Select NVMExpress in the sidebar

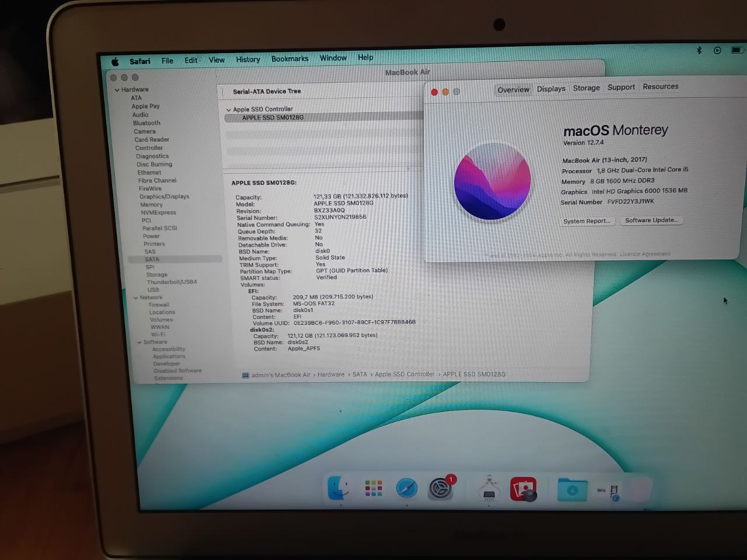[x=158, y=213]
